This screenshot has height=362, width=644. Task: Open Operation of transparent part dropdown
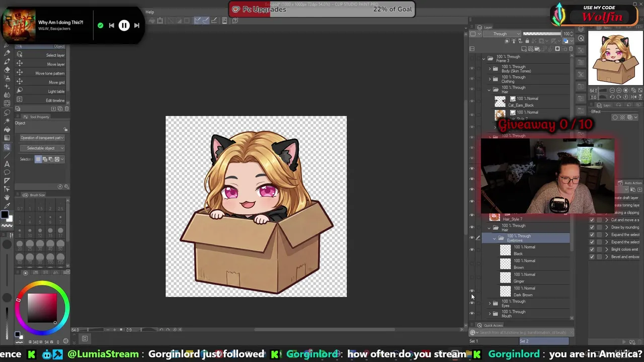tap(42, 138)
